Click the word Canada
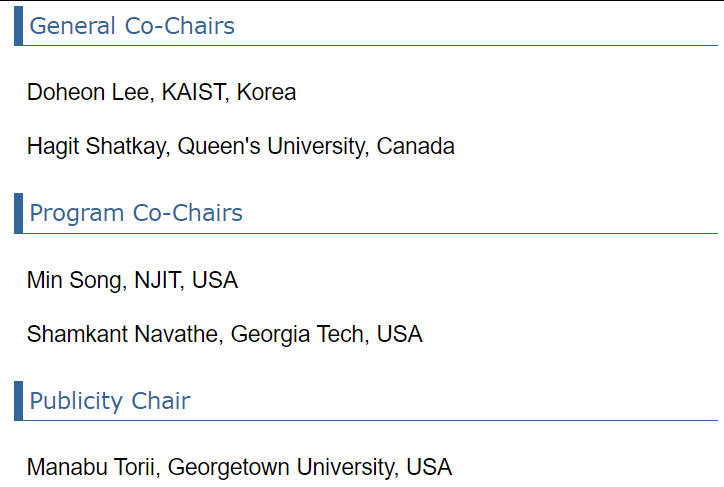Screen dimensions: 724x487 tap(416, 146)
